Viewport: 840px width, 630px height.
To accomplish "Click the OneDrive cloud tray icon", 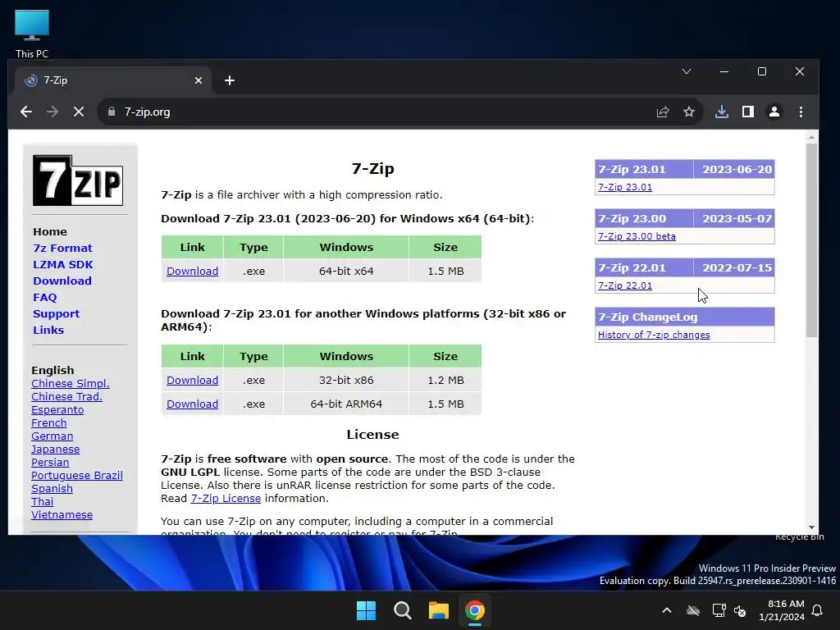I will [693, 610].
